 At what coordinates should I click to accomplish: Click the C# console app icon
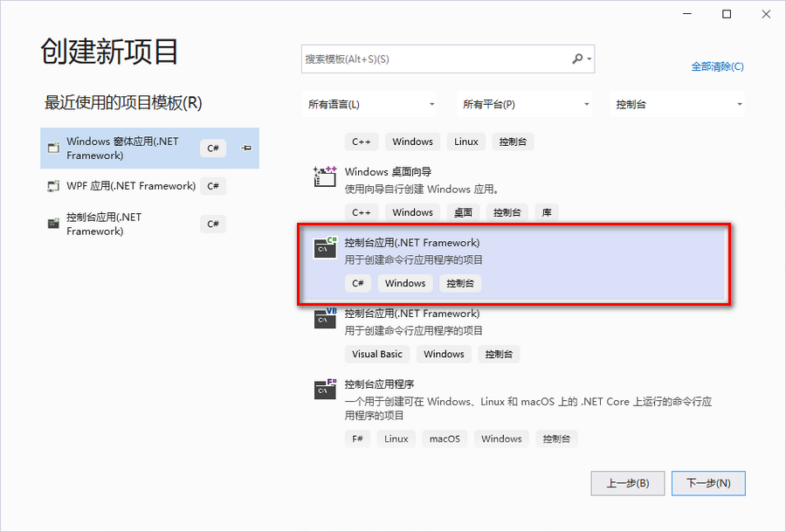[325, 248]
